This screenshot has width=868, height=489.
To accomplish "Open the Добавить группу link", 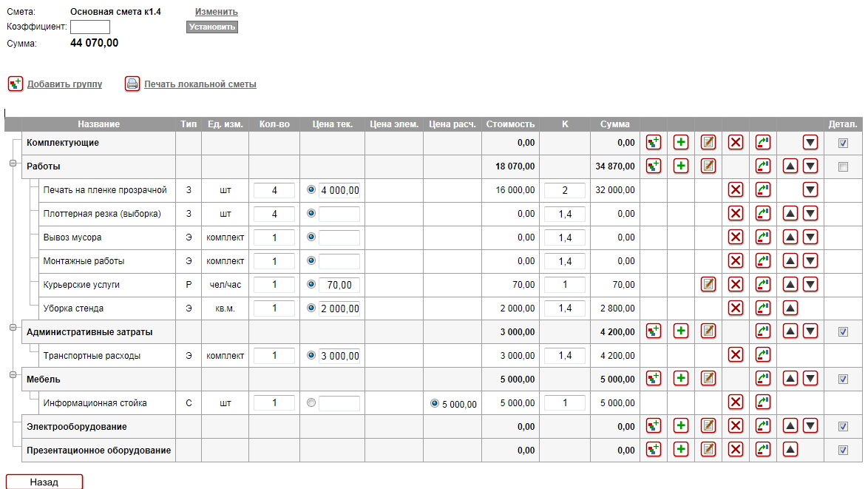I will coord(64,84).
